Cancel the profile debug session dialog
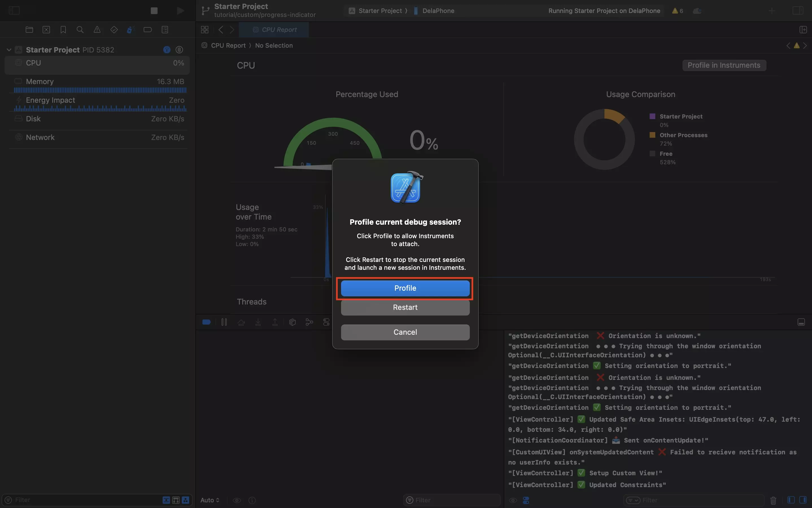This screenshot has width=812, height=508. point(405,332)
